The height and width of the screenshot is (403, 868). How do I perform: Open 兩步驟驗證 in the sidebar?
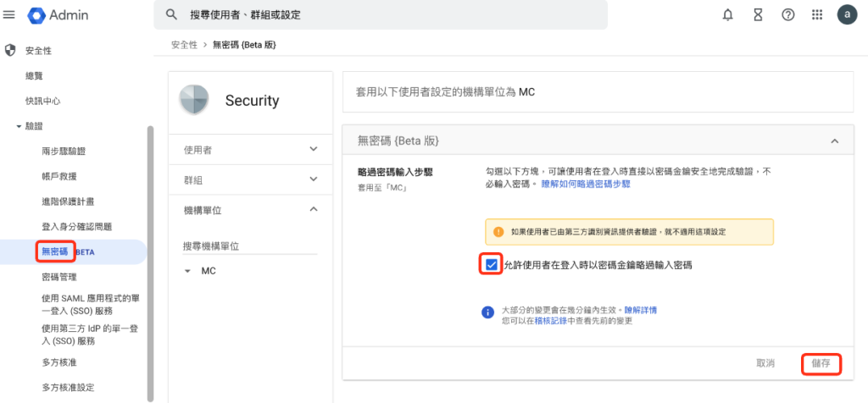64,152
